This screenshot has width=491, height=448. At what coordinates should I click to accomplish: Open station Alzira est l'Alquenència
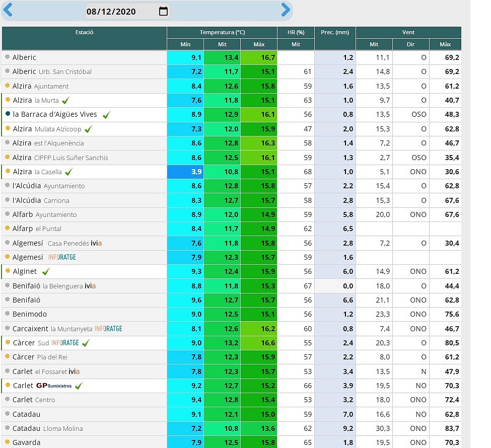(48, 143)
